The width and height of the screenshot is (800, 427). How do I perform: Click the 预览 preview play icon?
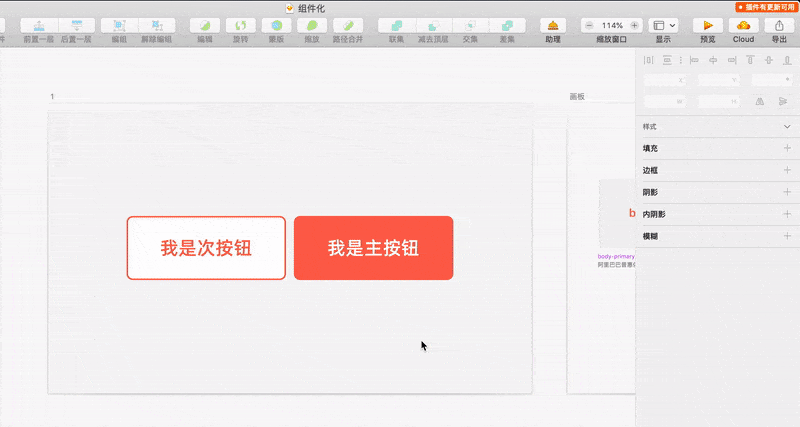coord(708,25)
